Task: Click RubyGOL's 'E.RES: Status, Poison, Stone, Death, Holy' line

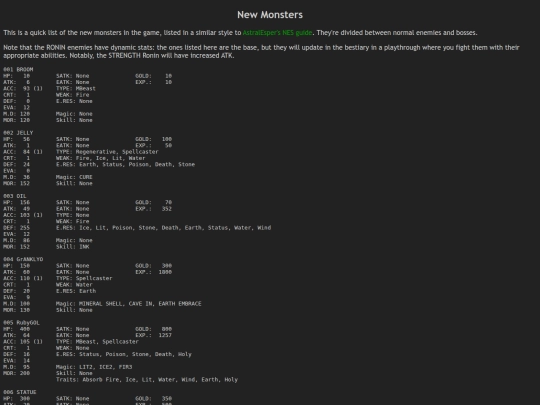Action: [x=124, y=354]
